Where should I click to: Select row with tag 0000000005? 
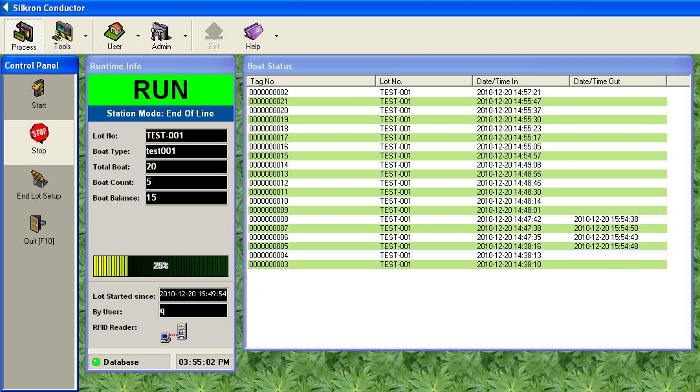tap(457, 246)
